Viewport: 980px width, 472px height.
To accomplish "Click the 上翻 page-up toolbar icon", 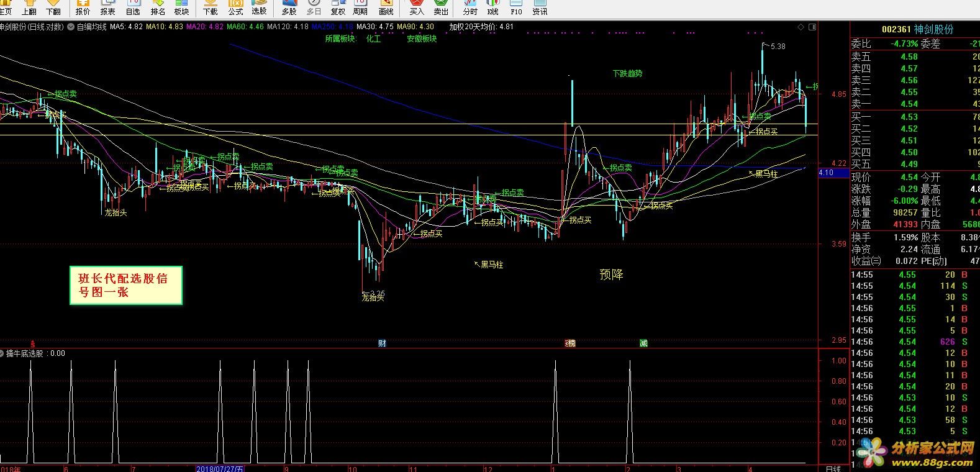I will pos(29,7).
